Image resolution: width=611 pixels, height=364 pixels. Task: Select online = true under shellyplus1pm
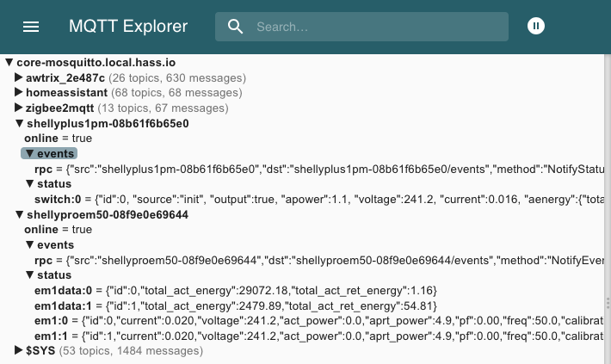click(x=58, y=139)
